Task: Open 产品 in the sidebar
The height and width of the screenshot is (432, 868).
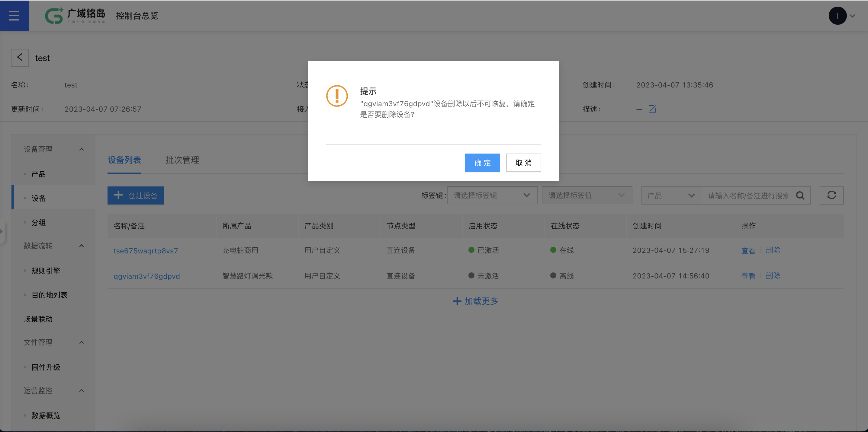Action: (x=38, y=174)
